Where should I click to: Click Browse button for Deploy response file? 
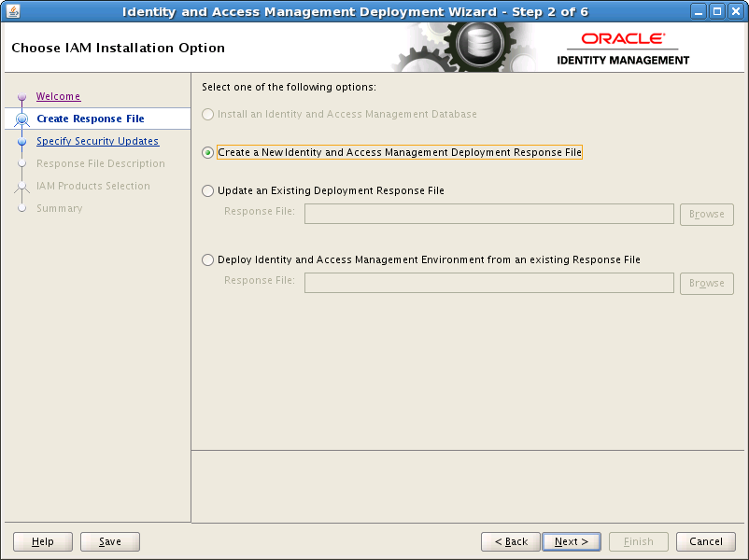(x=706, y=284)
